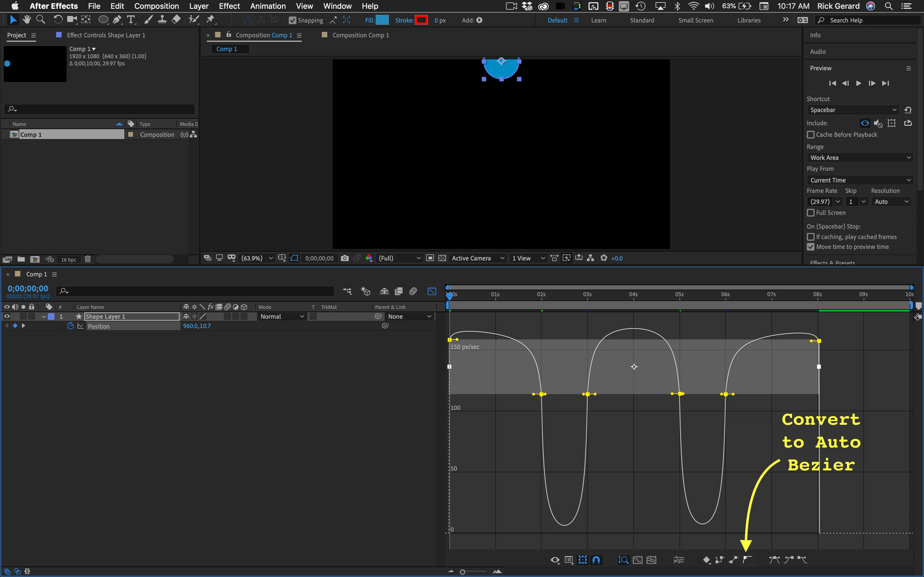Select the Type tool

tap(131, 20)
